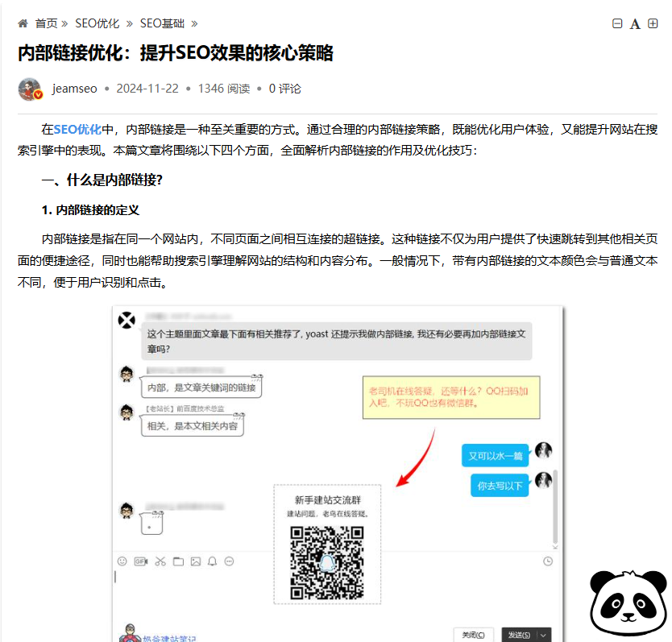Open the 首页 breadcrumb link

46,23
